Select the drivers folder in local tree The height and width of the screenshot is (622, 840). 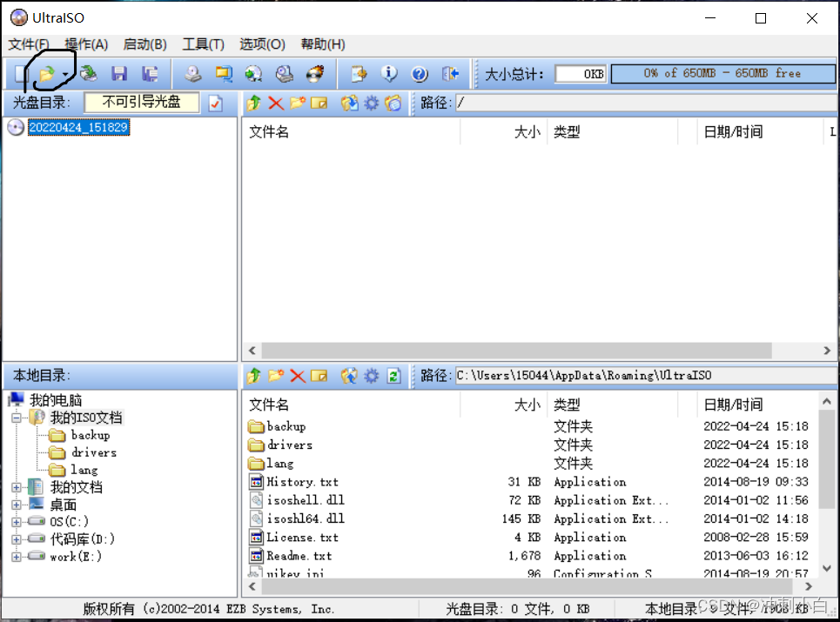[94, 453]
